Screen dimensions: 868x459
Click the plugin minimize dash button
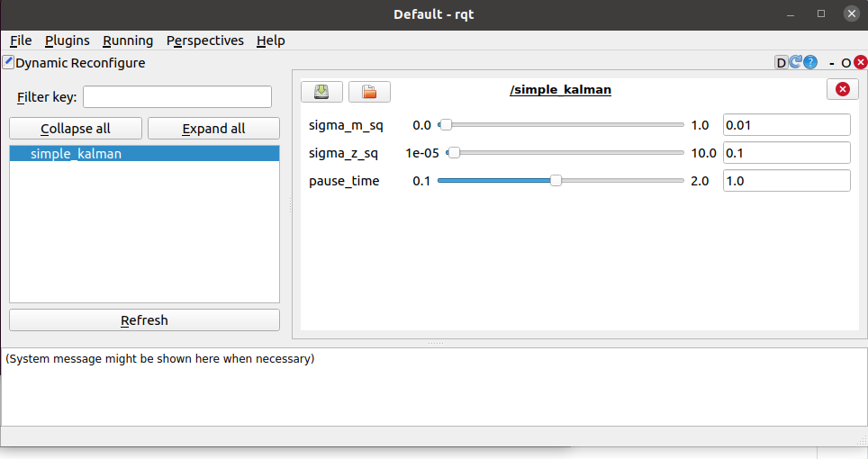pos(831,63)
